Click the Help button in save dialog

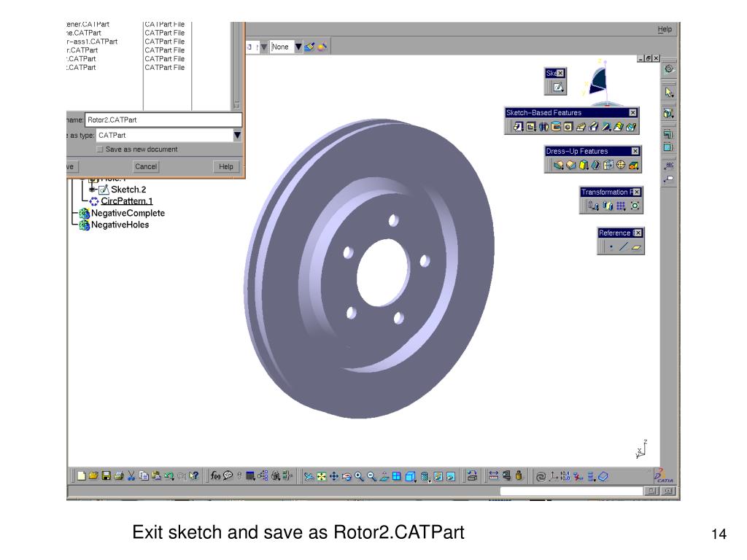[x=226, y=167]
